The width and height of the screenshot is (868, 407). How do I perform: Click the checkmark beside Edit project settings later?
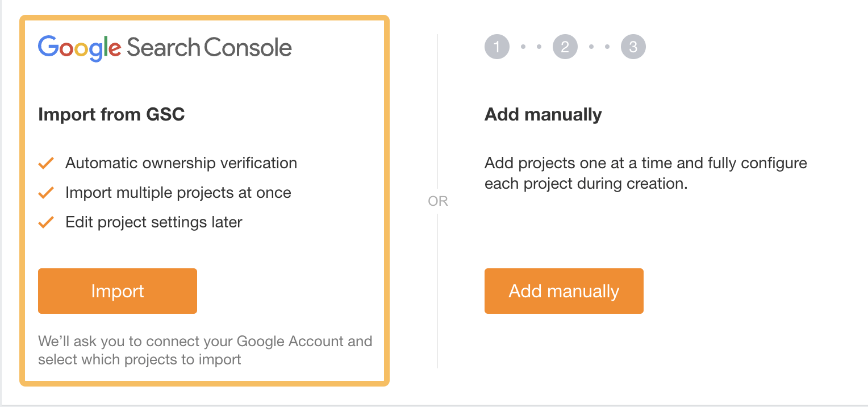(45, 222)
